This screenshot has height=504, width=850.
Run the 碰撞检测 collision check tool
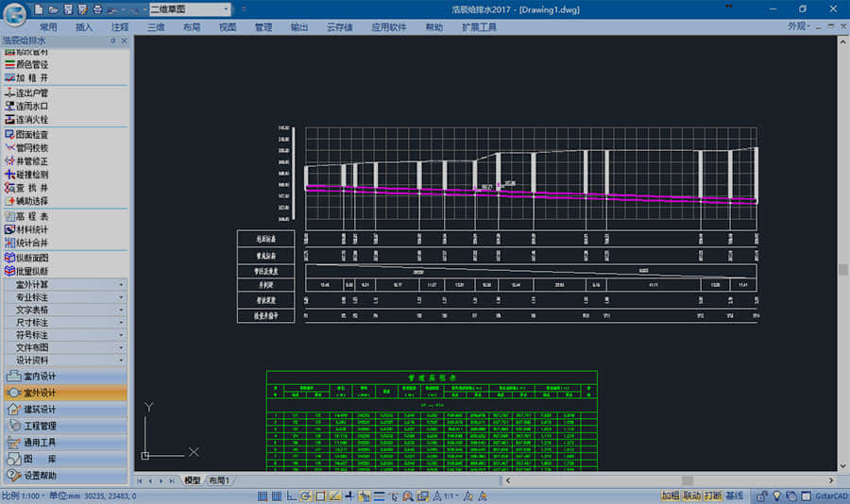(x=32, y=175)
